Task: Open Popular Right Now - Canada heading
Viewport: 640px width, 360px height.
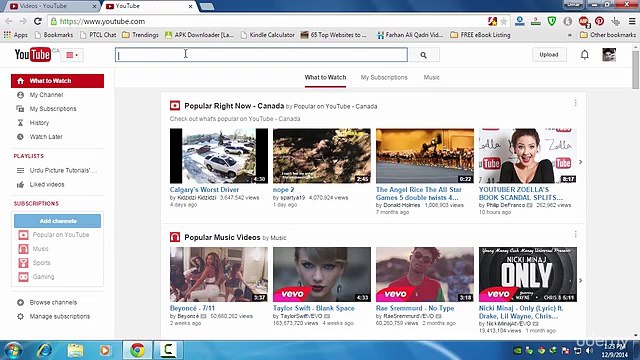Action: pos(234,106)
